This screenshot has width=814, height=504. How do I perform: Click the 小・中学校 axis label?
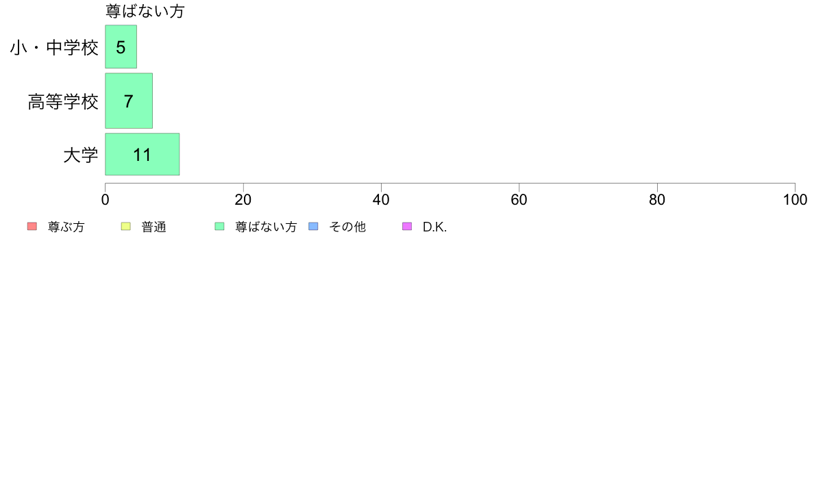(54, 48)
